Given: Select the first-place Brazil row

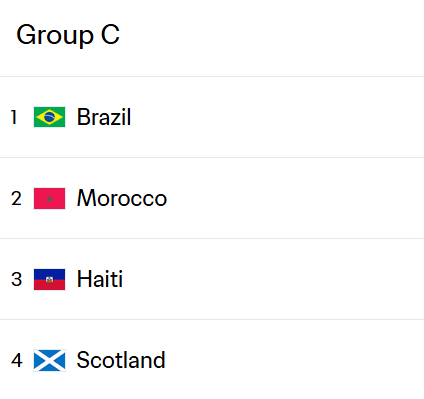Looking at the screenshot, I should point(212,117).
